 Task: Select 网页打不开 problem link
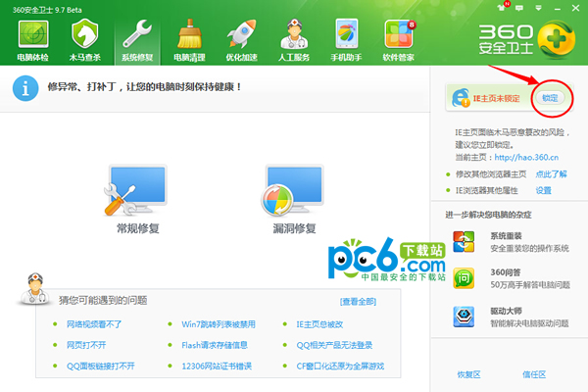click(x=86, y=345)
